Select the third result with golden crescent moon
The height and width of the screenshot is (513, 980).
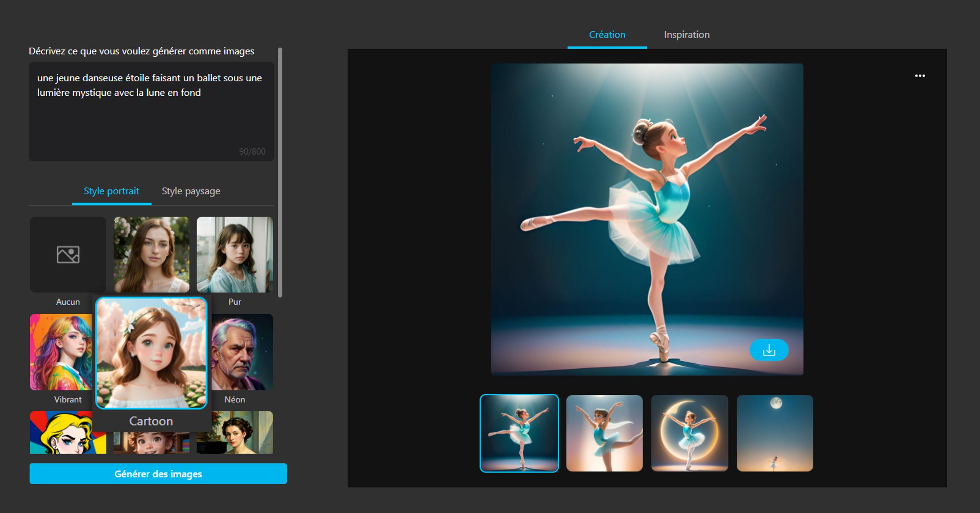click(689, 433)
